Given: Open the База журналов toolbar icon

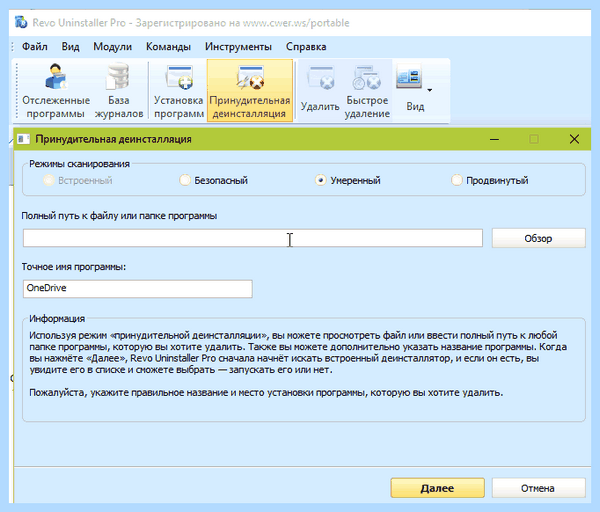Looking at the screenshot, I should [x=119, y=91].
